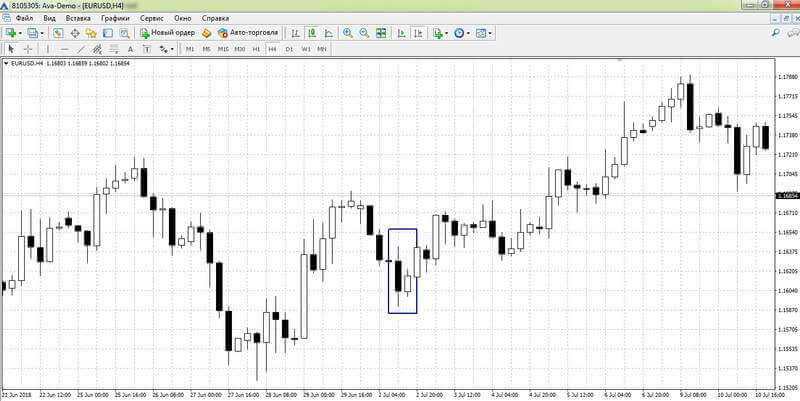Image resolution: width=800 pixels, height=401 pixels.
Task: Click the Zoom Out magnifier icon
Action: click(x=364, y=33)
